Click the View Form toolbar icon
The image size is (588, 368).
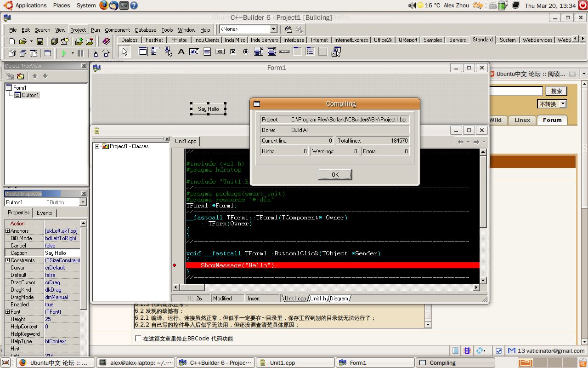point(23,53)
